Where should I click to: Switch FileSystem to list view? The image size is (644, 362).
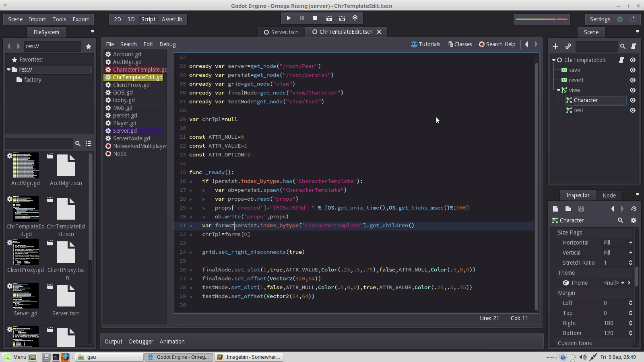tap(89, 144)
